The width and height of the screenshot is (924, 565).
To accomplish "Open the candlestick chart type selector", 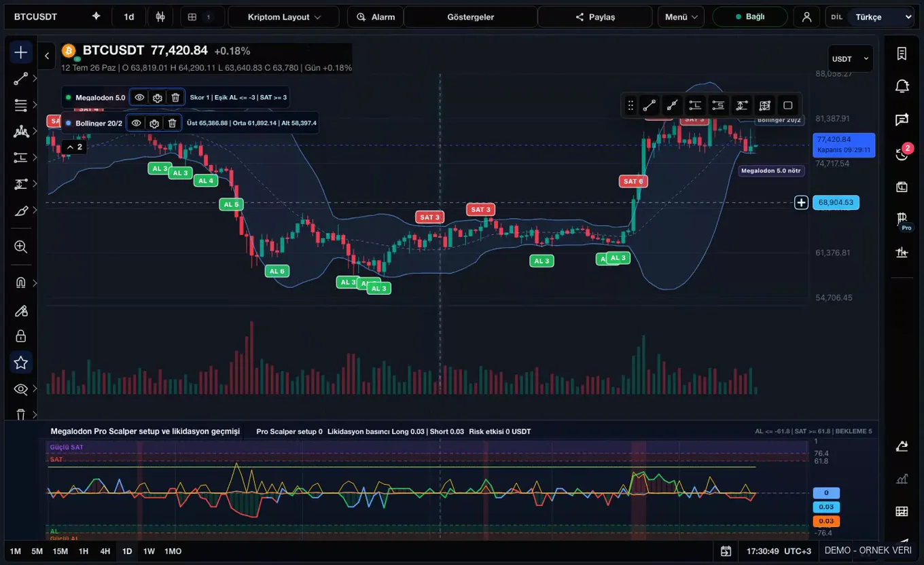I will point(160,17).
